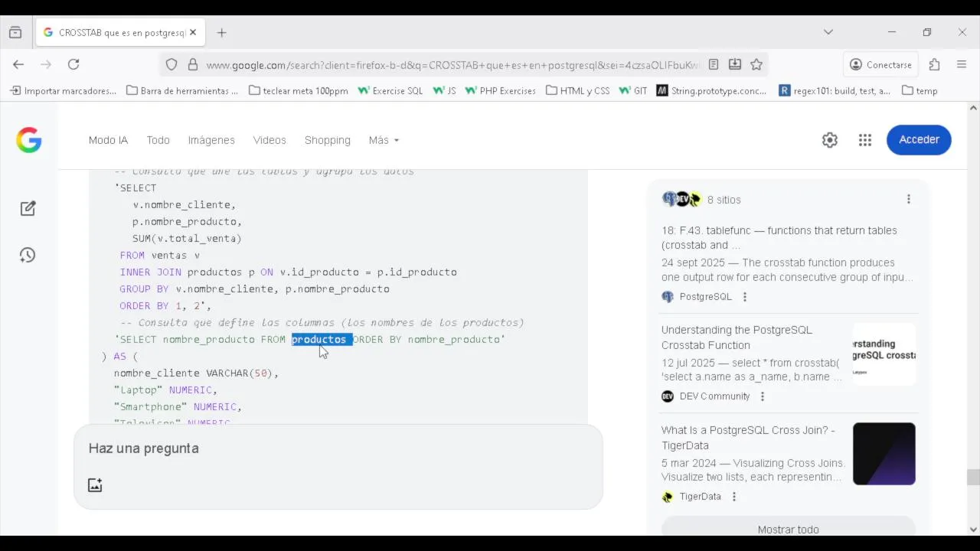Open the extensions puzzle icon
The image size is (980, 551).
pos(934,65)
